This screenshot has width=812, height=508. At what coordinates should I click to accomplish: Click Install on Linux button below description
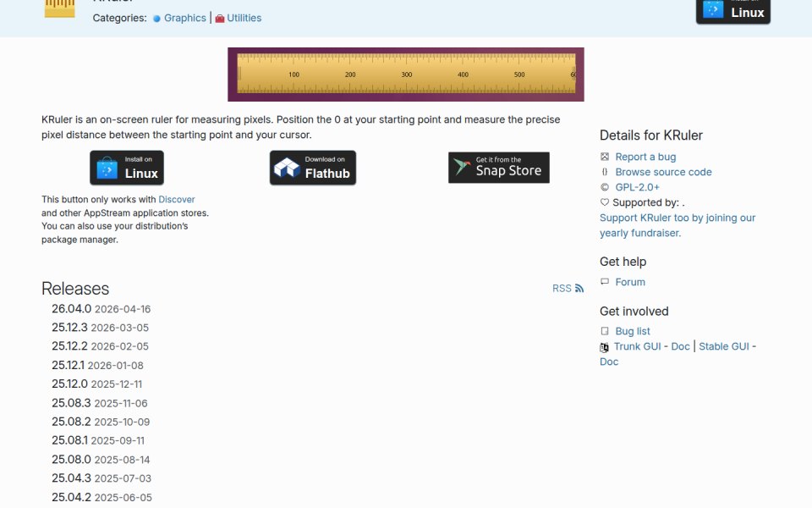point(127,168)
